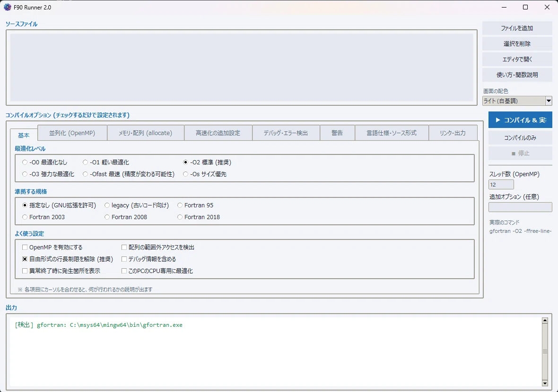The width and height of the screenshot is (558, 392).
Task: Click the F90 Runner app icon in title bar
Action: click(x=8, y=7)
